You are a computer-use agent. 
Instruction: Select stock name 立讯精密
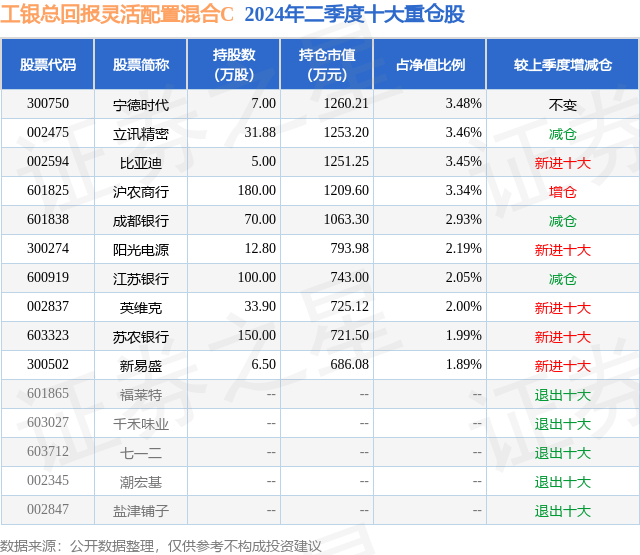tap(141, 134)
